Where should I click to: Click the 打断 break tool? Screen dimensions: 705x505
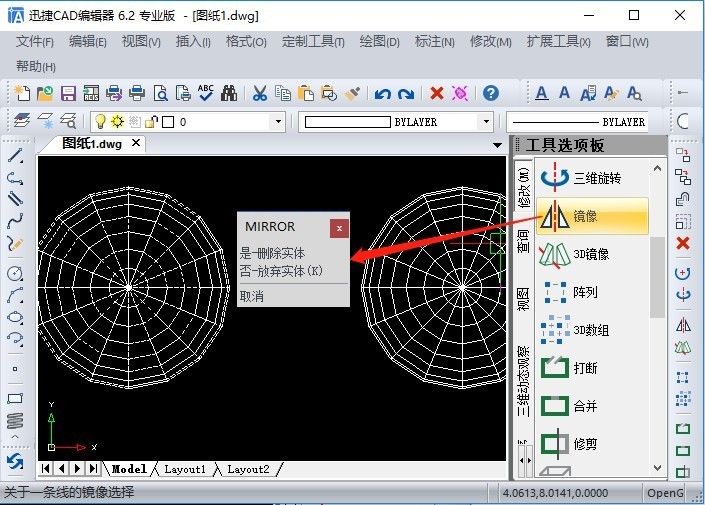pos(592,368)
